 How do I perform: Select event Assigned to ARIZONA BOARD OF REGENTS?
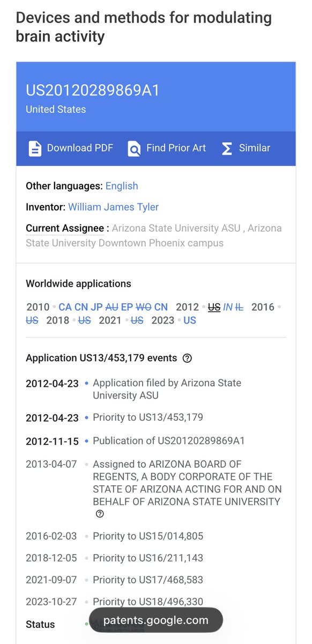(187, 483)
